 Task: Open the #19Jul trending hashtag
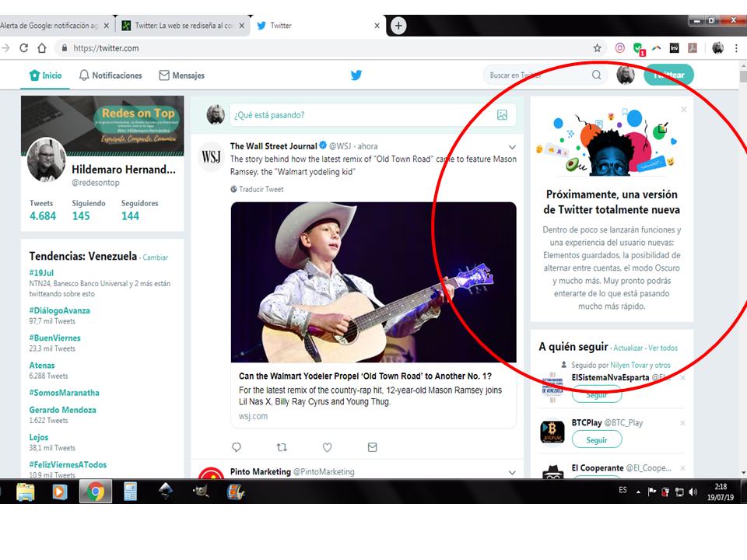(x=41, y=273)
